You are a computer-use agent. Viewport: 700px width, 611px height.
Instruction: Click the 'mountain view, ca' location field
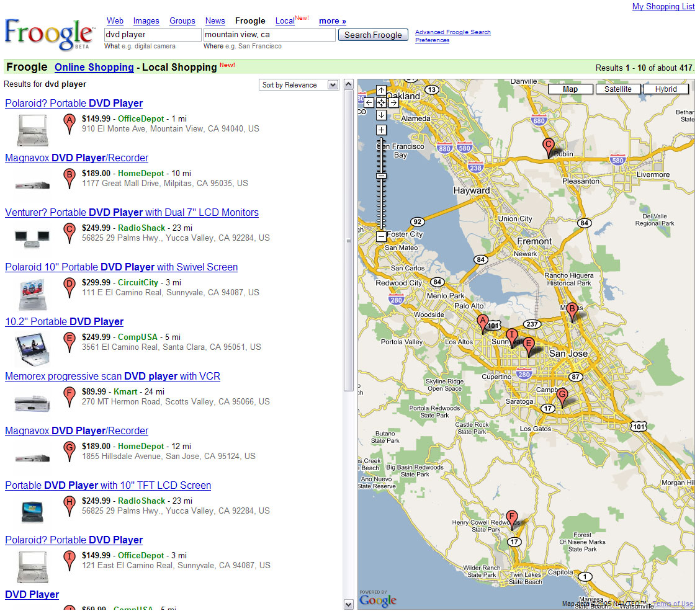point(269,35)
